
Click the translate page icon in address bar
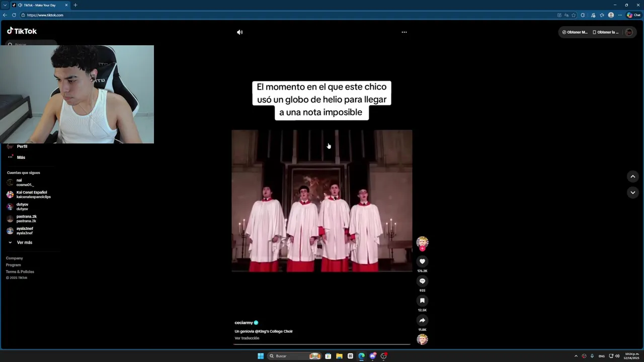[x=567, y=15]
